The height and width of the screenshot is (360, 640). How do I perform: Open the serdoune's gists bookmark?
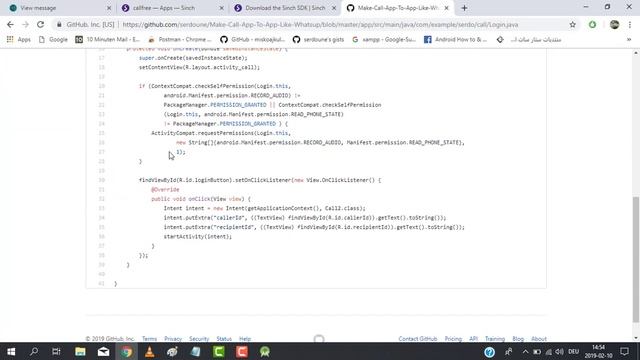(318, 40)
